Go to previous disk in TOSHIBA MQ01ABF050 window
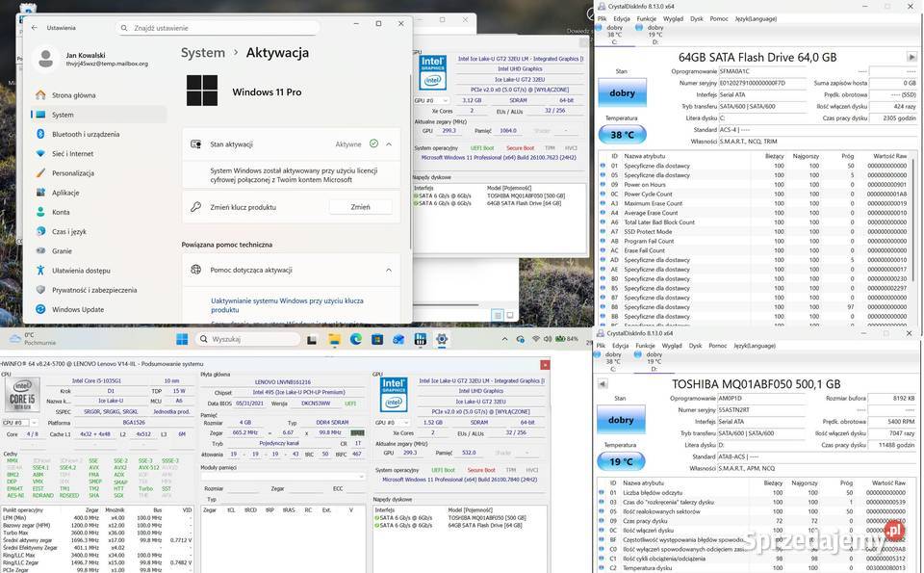 [x=603, y=384]
